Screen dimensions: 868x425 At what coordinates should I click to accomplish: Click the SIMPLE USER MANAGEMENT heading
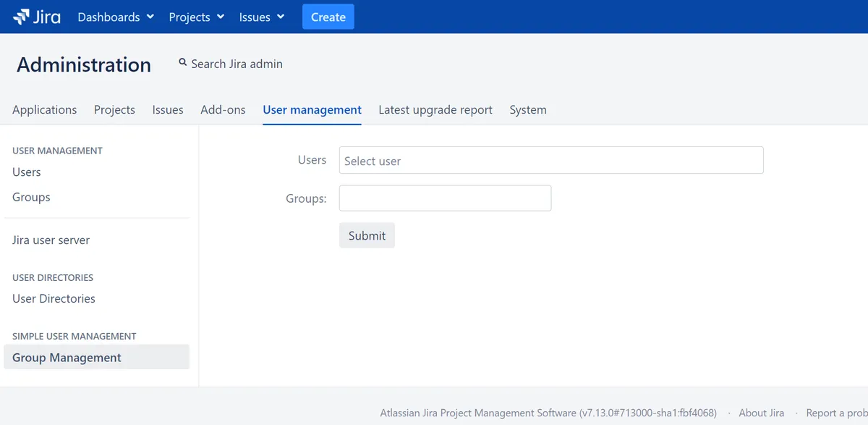pos(75,336)
